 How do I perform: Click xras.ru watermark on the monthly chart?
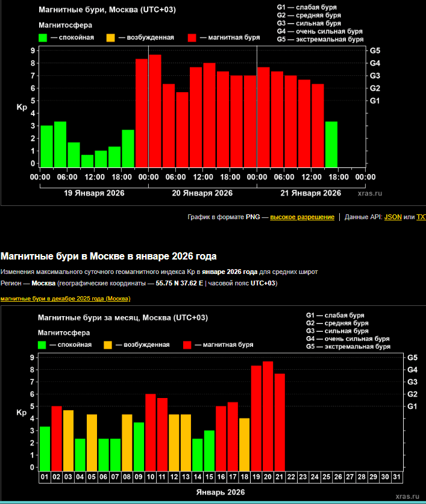(407, 495)
